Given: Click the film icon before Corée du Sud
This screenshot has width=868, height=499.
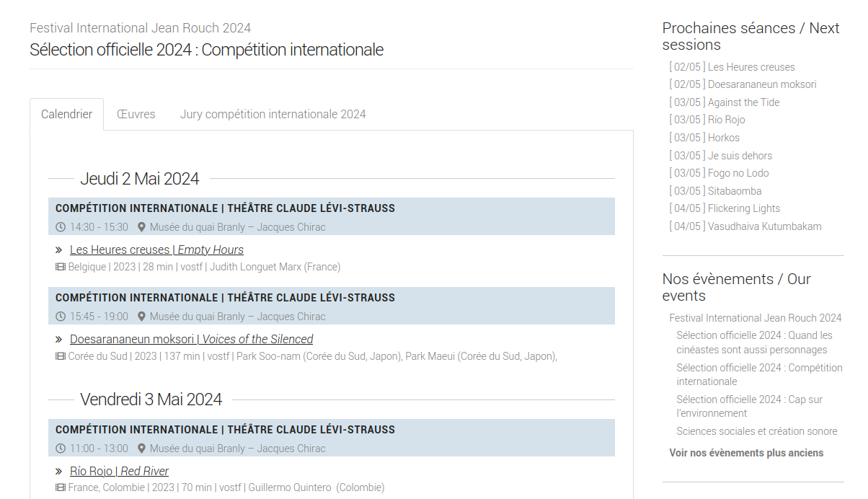Looking at the screenshot, I should (x=61, y=356).
